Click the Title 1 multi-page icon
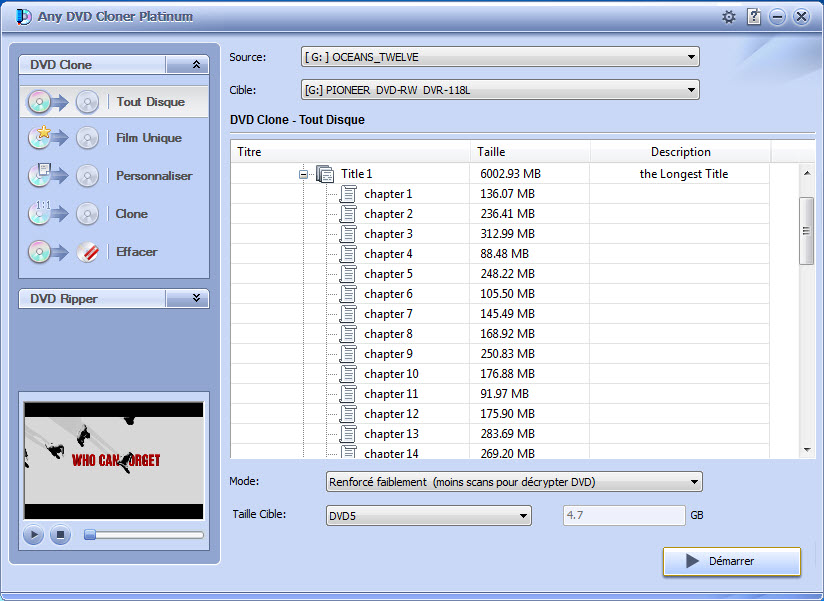Viewport: 824px width, 601px height. pos(325,174)
